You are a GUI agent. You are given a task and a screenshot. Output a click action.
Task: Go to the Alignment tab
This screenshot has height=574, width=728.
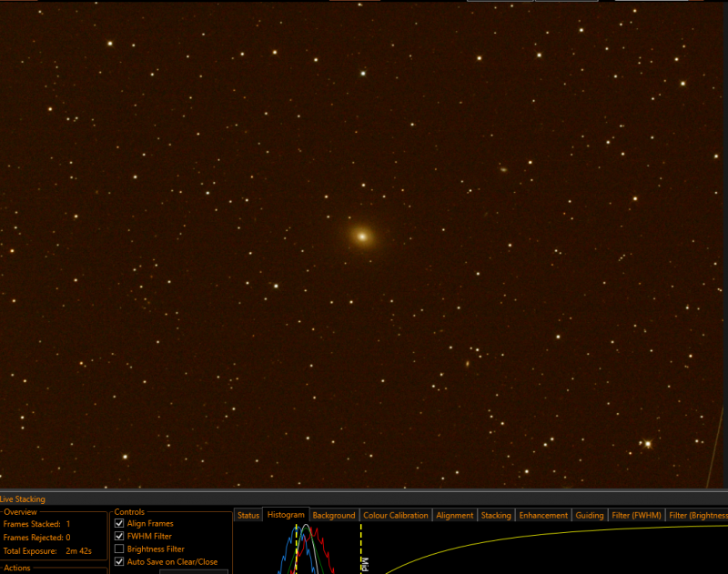pos(454,515)
